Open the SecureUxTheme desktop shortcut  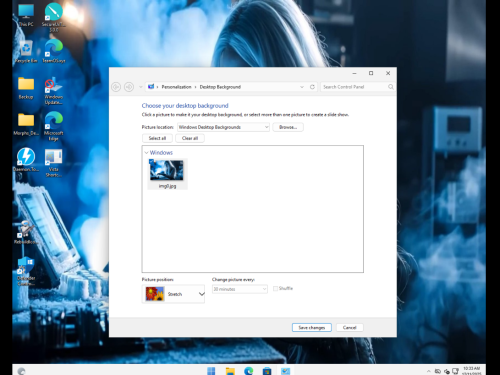(54, 17)
